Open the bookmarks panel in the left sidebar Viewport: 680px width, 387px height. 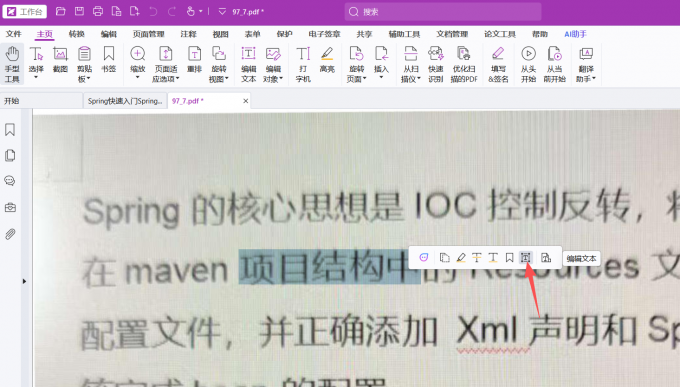pos(10,129)
